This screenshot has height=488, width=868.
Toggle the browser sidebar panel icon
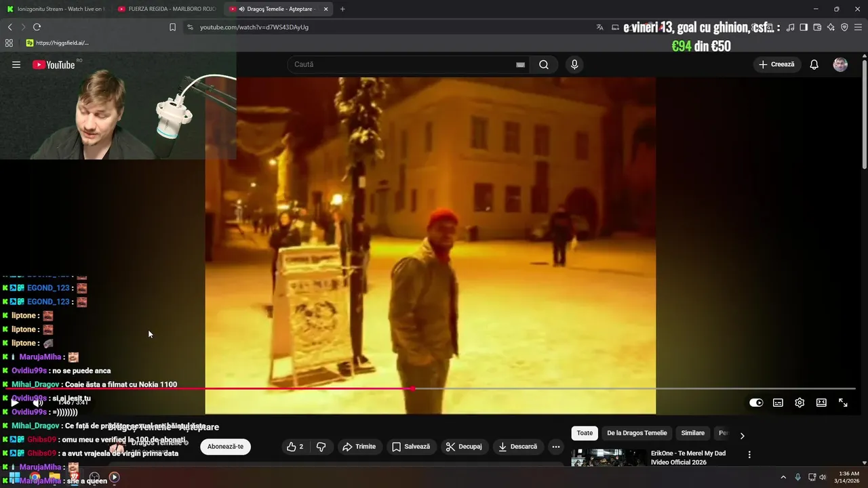pos(804,27)
